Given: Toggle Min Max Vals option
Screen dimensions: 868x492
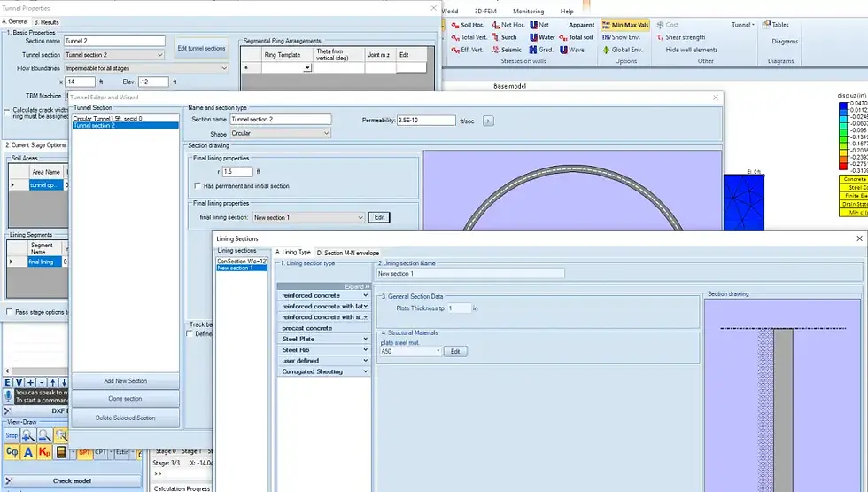Looking at the screenshot, I should (x=625, y=25).
